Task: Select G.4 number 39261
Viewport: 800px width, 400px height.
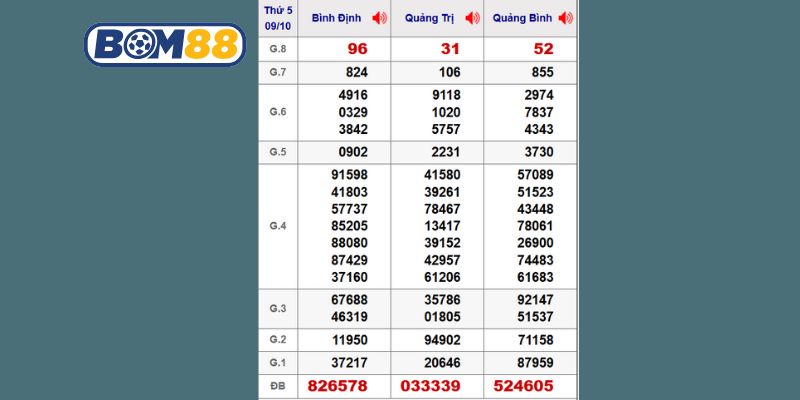Action: click(442, 192)
